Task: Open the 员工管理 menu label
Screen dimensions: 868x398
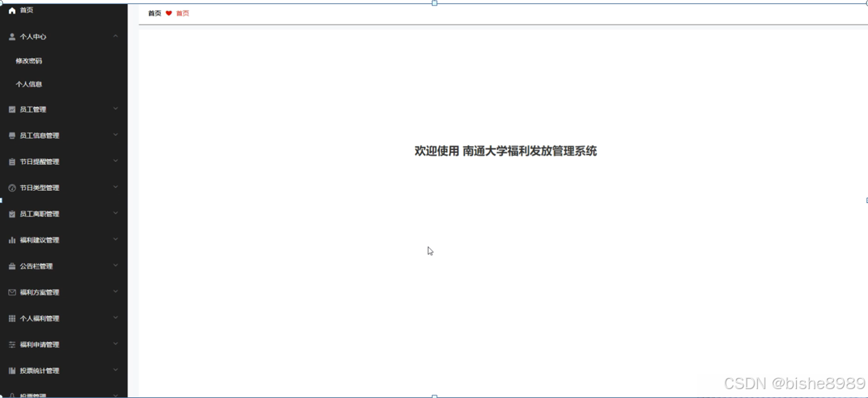Action: pos(33,109)
